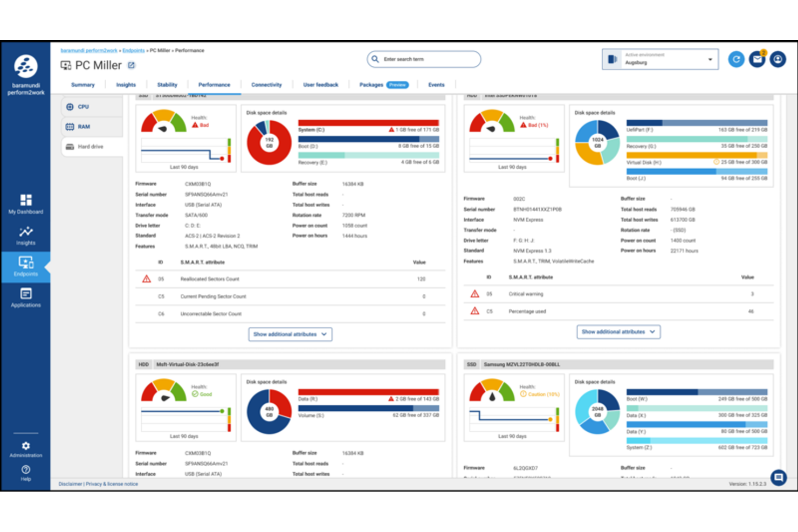The image size is (798, 532).
Task: Open the Active environment Augsburg dropdown
Action: tap(660, 59)
